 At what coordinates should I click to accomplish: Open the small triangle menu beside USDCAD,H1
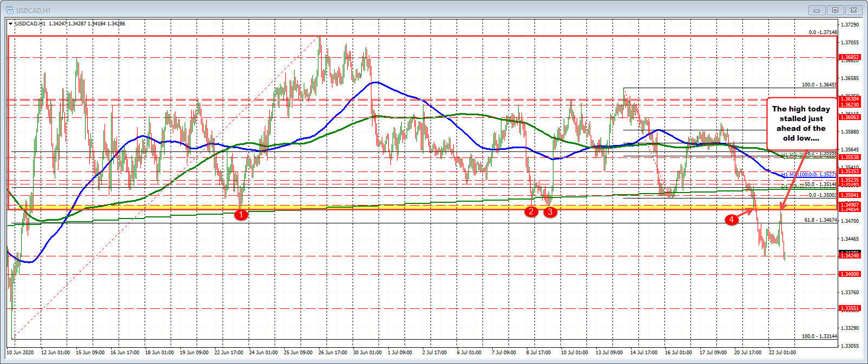click(11, 24)
